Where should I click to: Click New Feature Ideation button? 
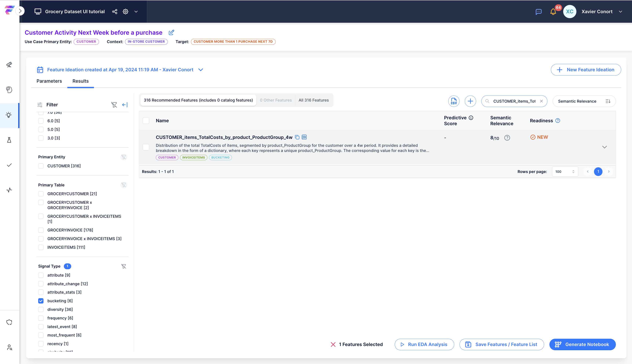point(586,70)
